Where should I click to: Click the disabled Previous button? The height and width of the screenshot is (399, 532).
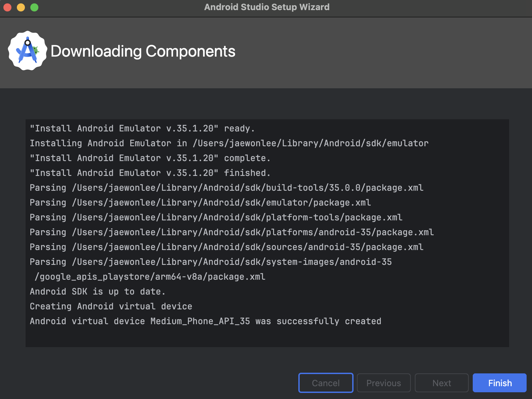(x=384, y=383)
